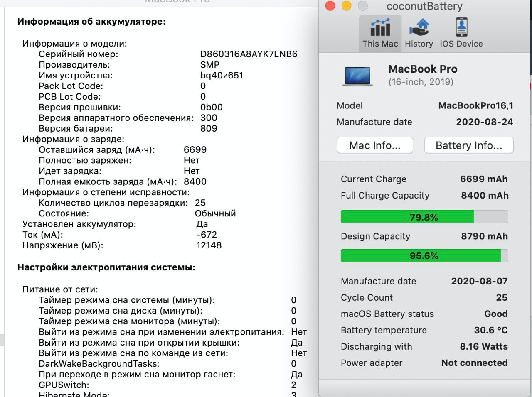Image resolution: width=532 pixels, height=397 pixels.
Task: Click the Mac manufacture date 2020-08-24
Action: tap(485, 122)
